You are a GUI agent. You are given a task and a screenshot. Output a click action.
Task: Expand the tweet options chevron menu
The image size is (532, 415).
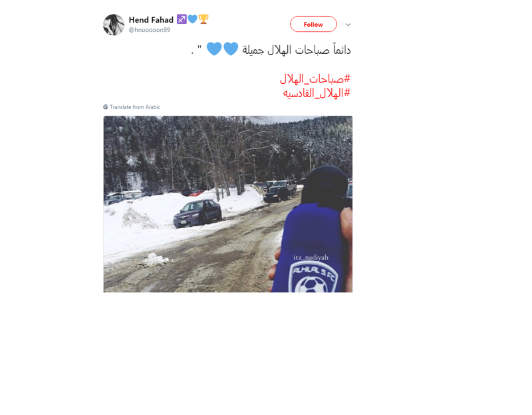pos(348,25)
